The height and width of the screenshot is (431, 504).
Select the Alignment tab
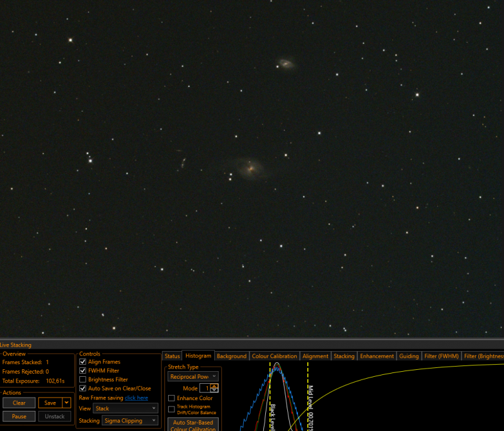316,356
